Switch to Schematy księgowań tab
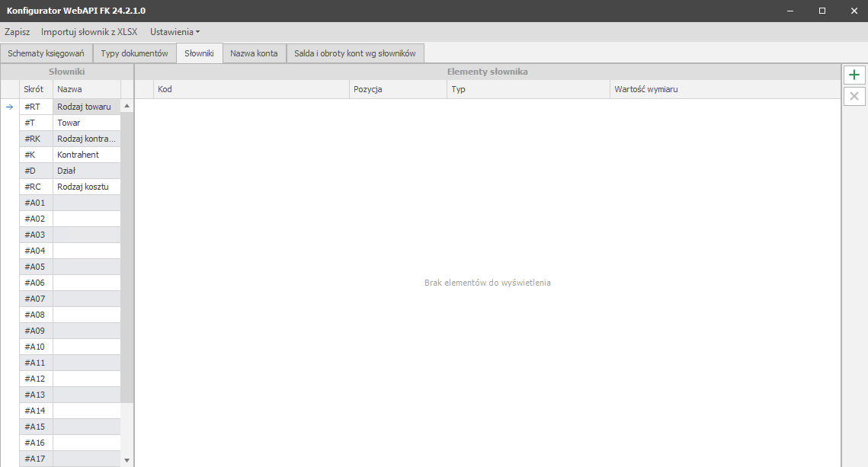 coord(46,53)
